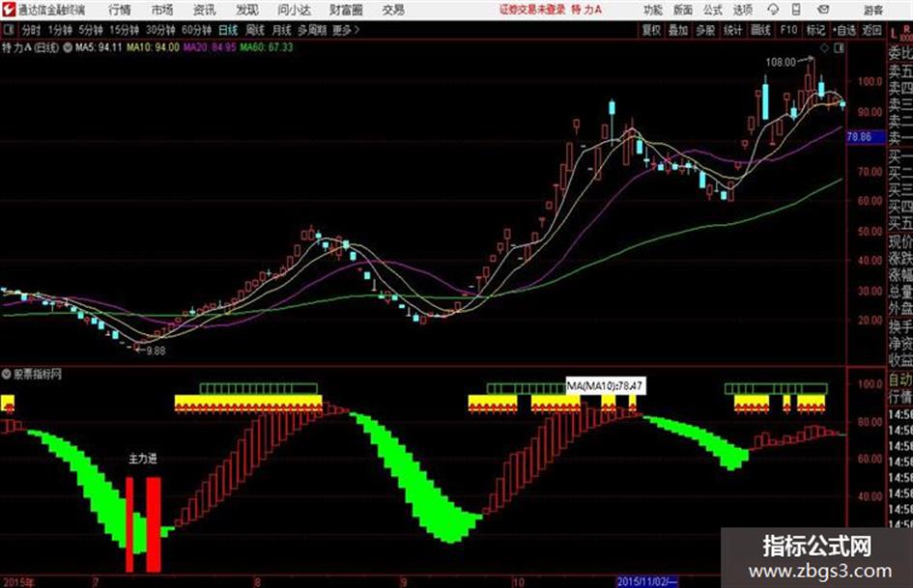Click the 游客 user label
Image resolution: width=913 pixels, height=588 pixels.
tap(872, 10)
